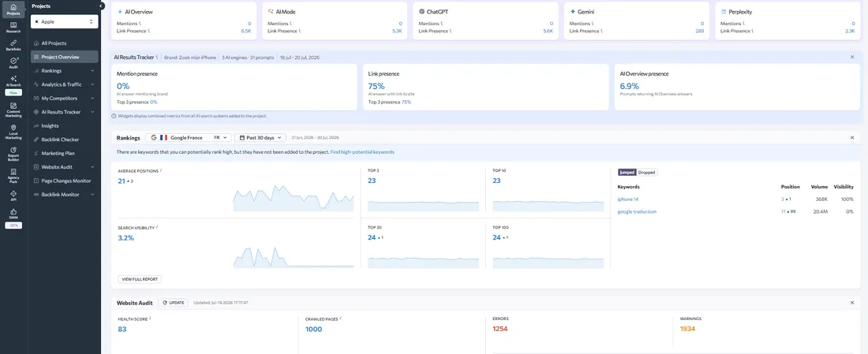Click View Full Report button

(x=140, y=279)
